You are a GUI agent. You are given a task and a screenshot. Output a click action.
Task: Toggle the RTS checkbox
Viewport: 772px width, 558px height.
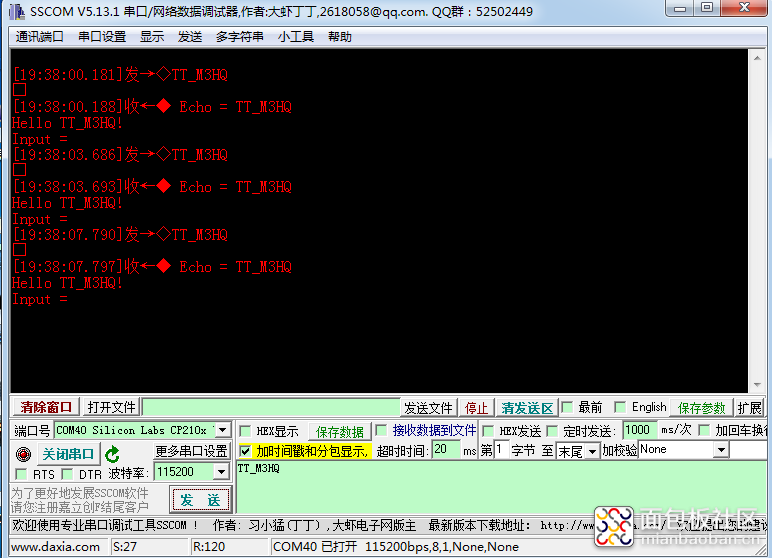tap(21, 474)
